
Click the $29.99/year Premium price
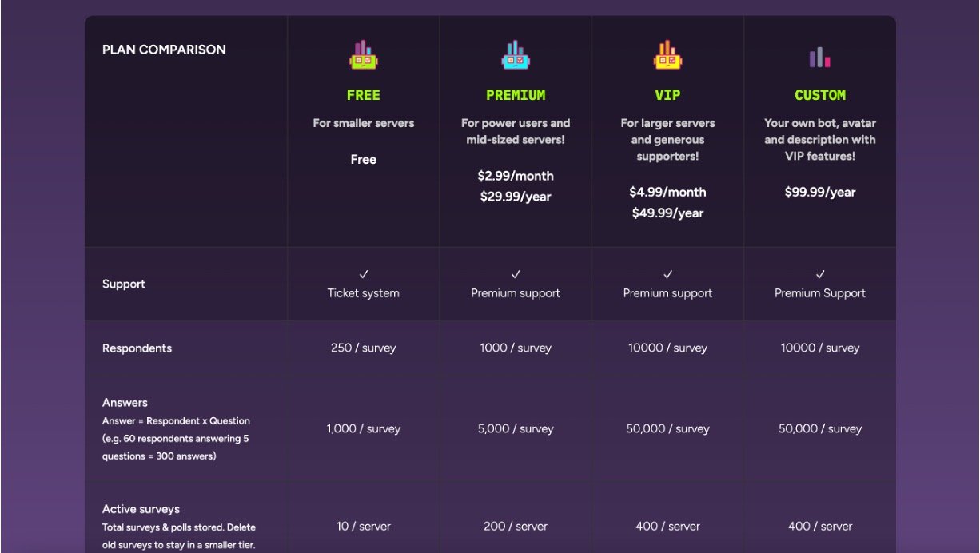pos(516,197)
